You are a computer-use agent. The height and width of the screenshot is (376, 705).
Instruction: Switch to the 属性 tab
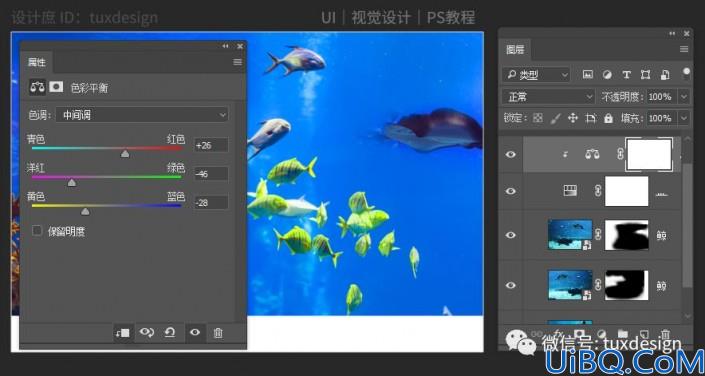click(x=37, y=63)
